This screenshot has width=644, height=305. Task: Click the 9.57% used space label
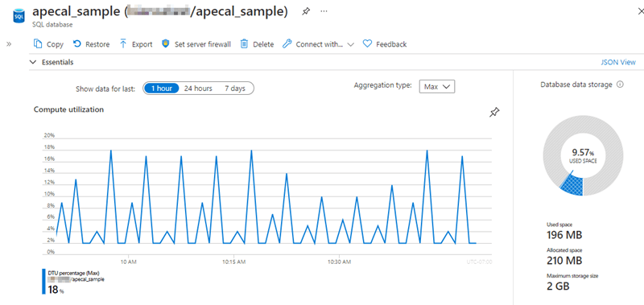pyautogui.click(x=583, y=155)
